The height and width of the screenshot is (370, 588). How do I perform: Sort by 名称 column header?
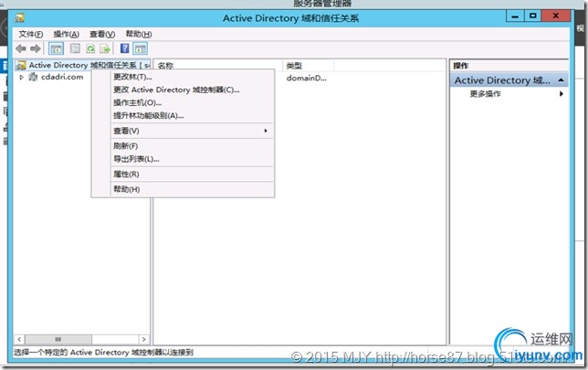(x=218, y=66)
